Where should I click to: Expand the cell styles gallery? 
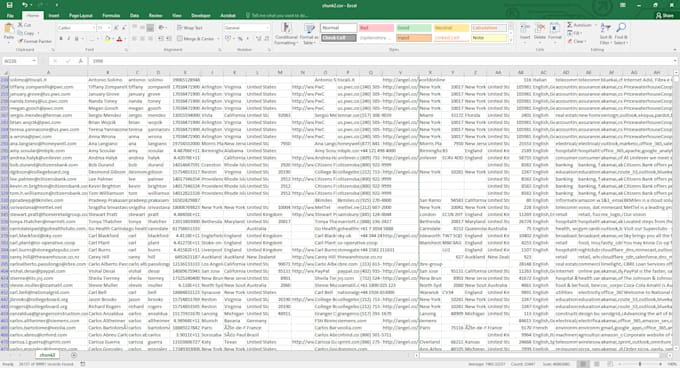pyautogui.click(x=511, y=39)
